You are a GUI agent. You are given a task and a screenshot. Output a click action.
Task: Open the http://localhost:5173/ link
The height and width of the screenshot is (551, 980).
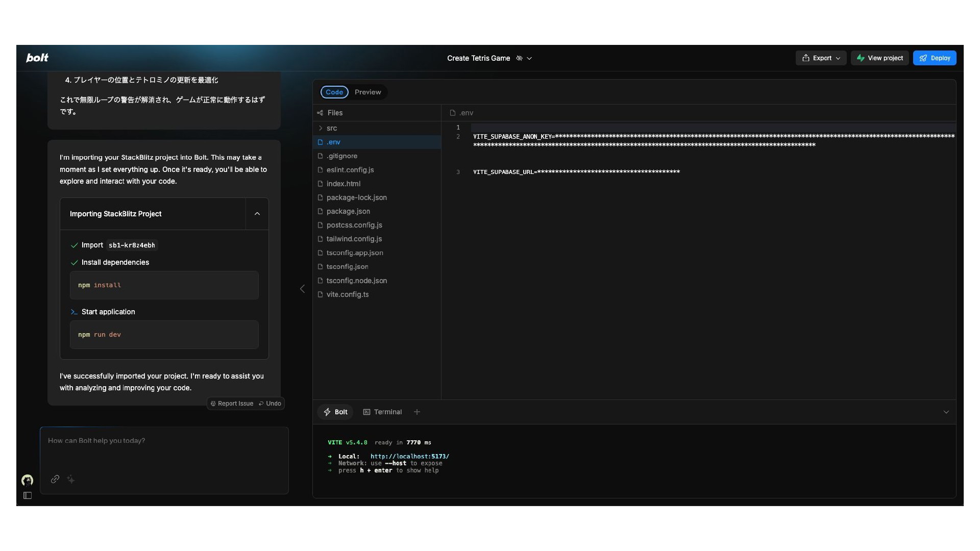pos(409,457)
